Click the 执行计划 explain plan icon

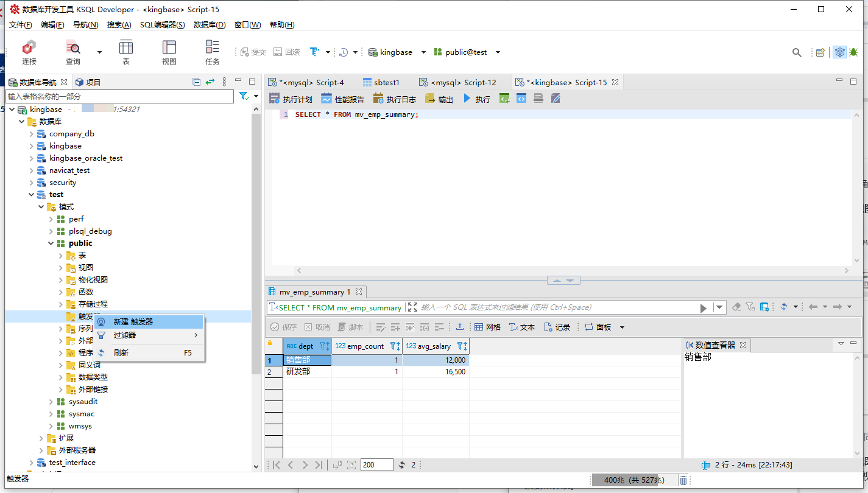click(291, 99)
